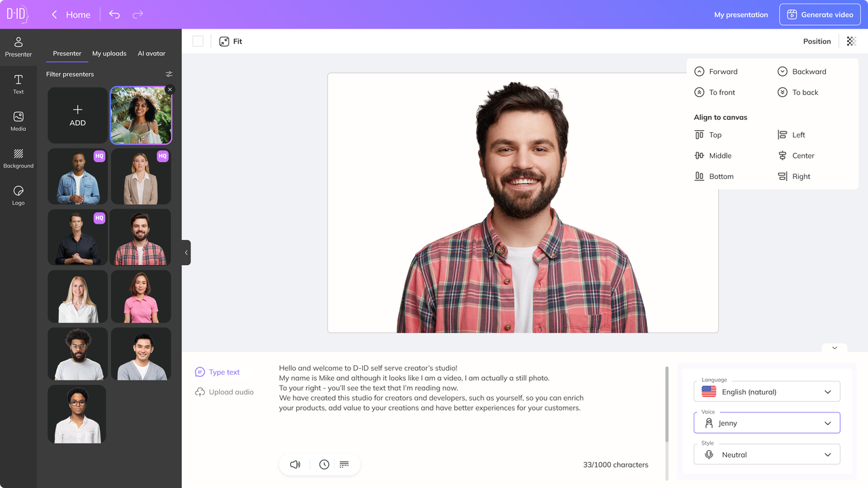This screenshot has height=488, width=868.
Task: Select the bearded man in plaid shirt thumbnail
Action: coord(141,237)
